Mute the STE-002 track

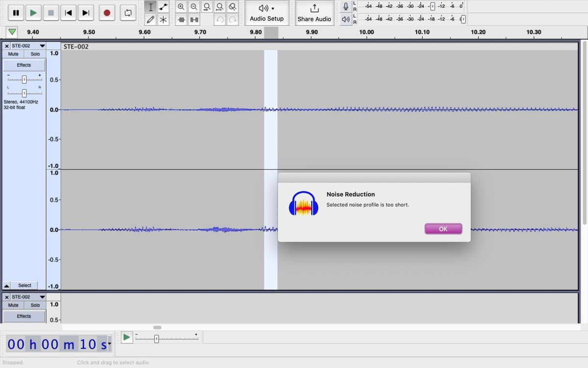pos(12,54)
